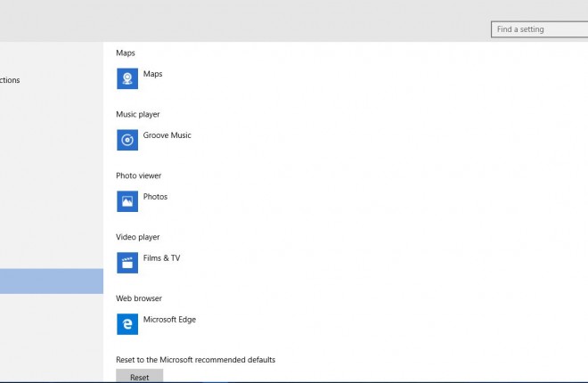
Task: Reset to Microsoft recommended defaults
Action: pos(140,376)
